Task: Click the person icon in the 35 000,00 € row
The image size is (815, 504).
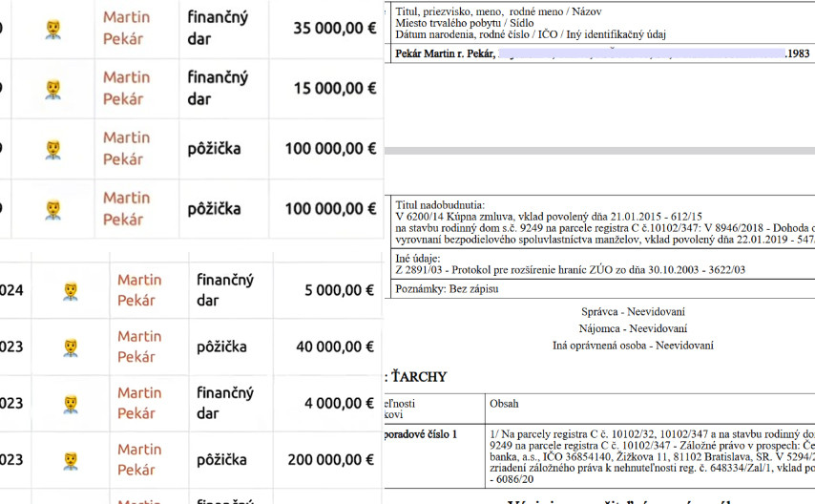Action: pyautogui.click(x=53, y=29)
